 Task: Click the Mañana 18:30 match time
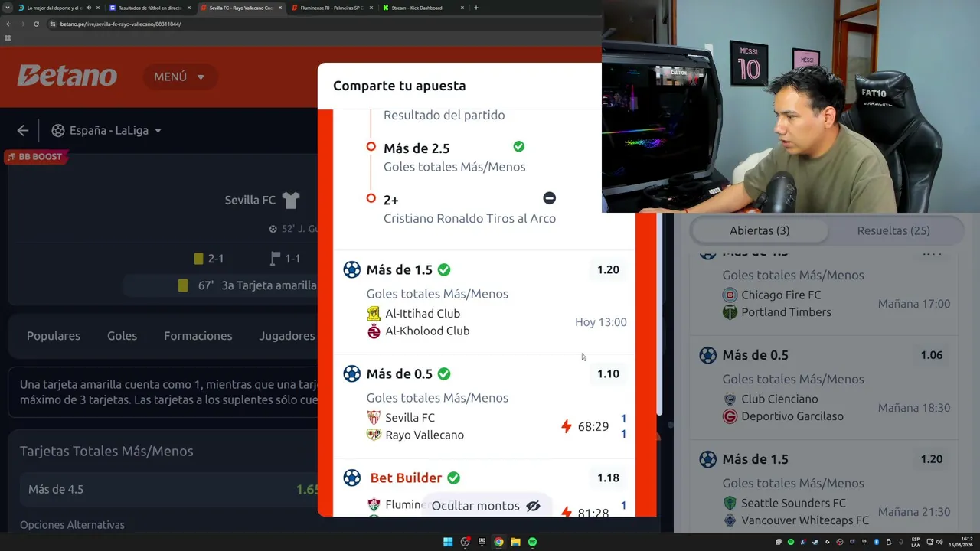[x=914, y=408]
